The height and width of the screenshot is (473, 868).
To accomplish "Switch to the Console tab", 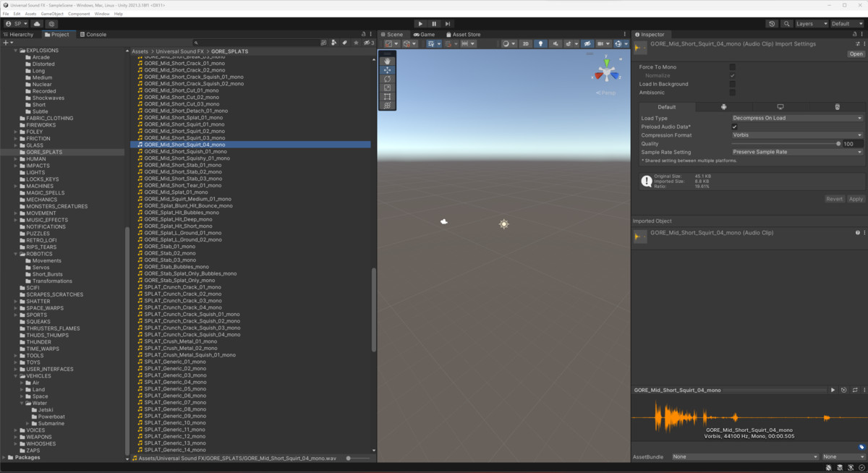I will [x=93, y=34].
